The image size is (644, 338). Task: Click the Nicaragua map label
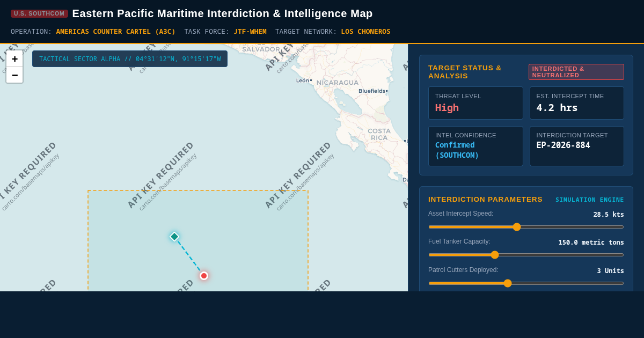pyautogui.click(x=338, y=83)
